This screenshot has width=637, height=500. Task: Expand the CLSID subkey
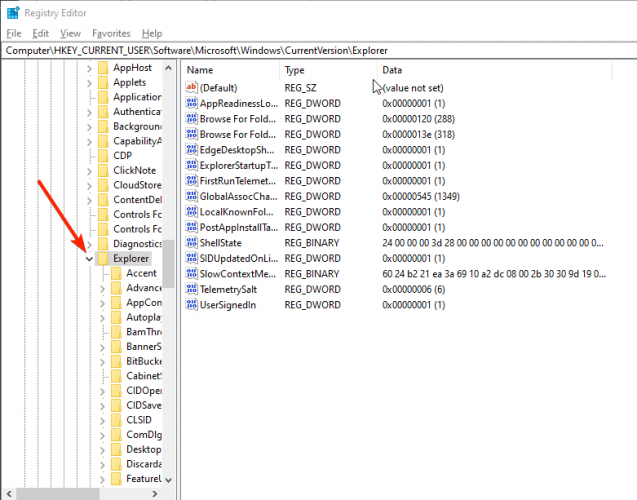pos(102,421)
